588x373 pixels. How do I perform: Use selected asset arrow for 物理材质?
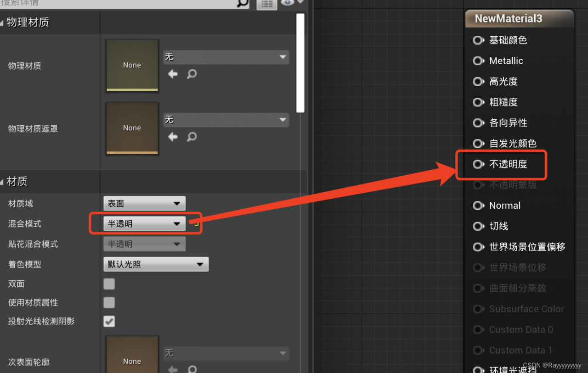173,74
